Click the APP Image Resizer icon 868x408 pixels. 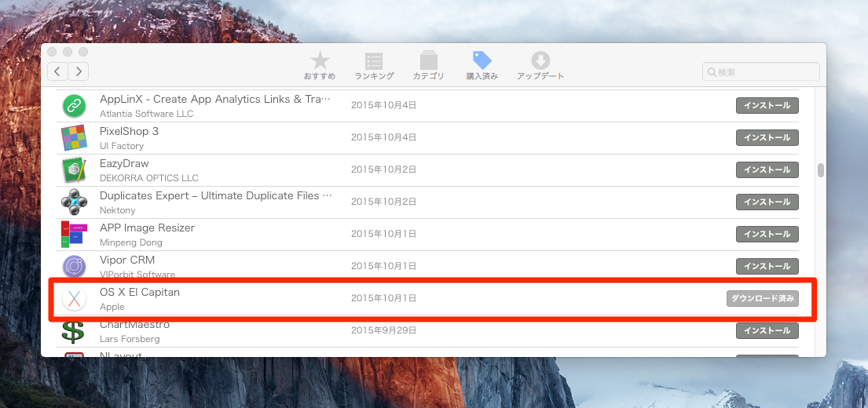tap(73, 235)
